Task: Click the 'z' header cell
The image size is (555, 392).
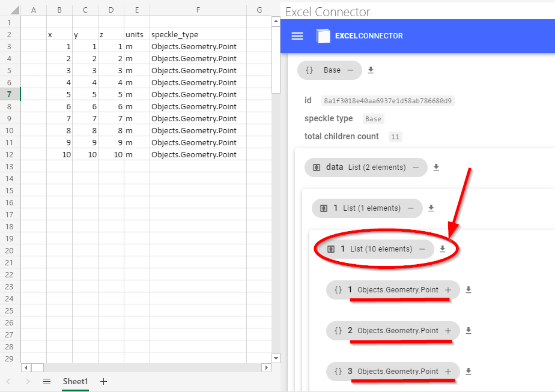Action: [111, 34]
